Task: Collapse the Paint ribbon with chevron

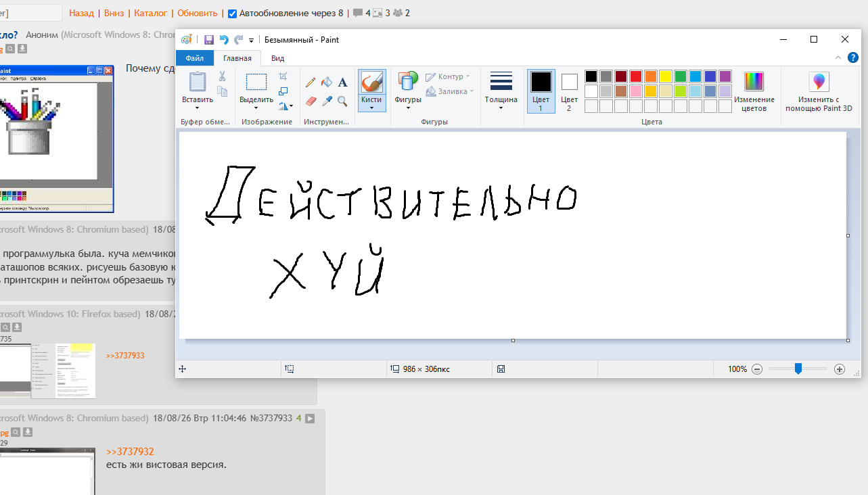Action: coord(838,58)
